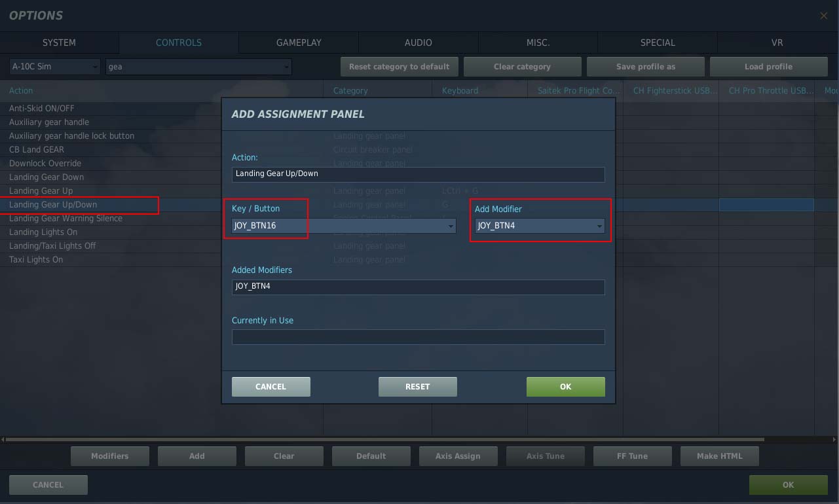Go to the MISC. tab

point(538,43)
